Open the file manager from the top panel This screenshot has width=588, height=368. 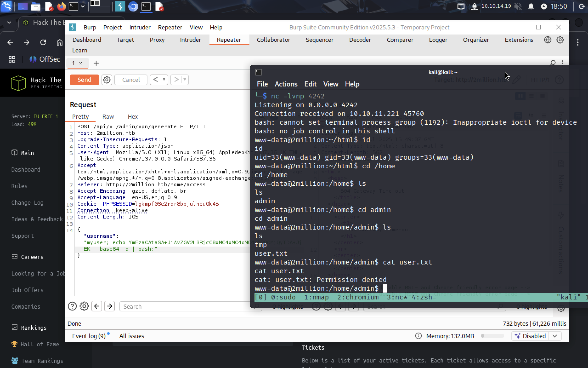[x=35, y=7]
